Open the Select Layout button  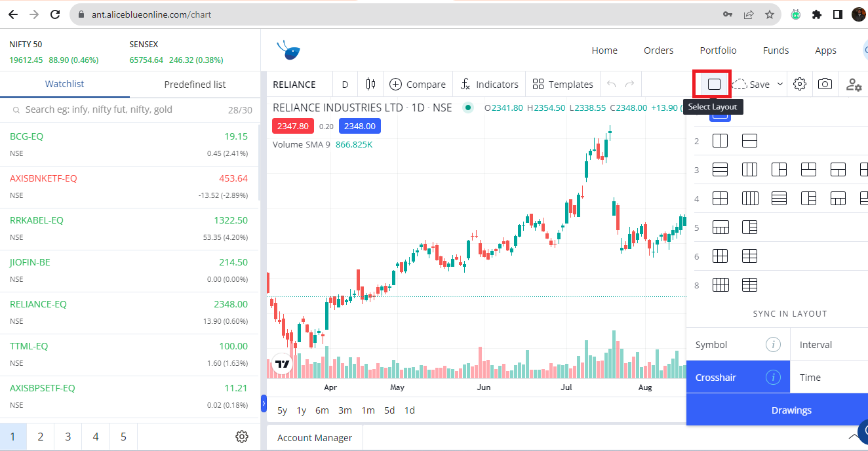[x=714, y=84]
